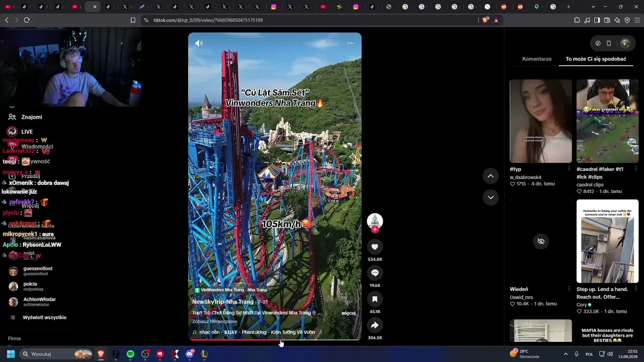Open w_daabrowsk4 profile link
Screen dimensions: 644x362
tap(525, 177)
